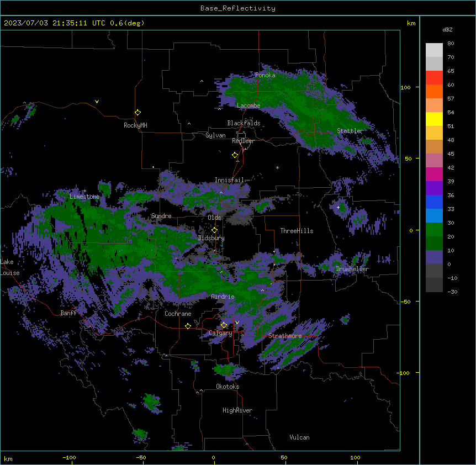Click the Blackfalds city label
This screenshot has height=465, width=476.
pos(244,123)
